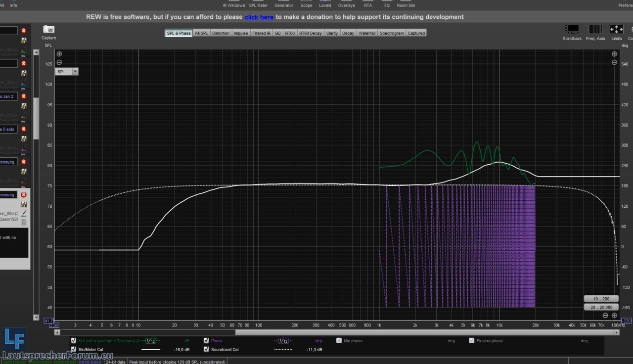This screenshot has height=364, width=633.
Task: Open the graph Limits icon
Action: click(616, 30)
